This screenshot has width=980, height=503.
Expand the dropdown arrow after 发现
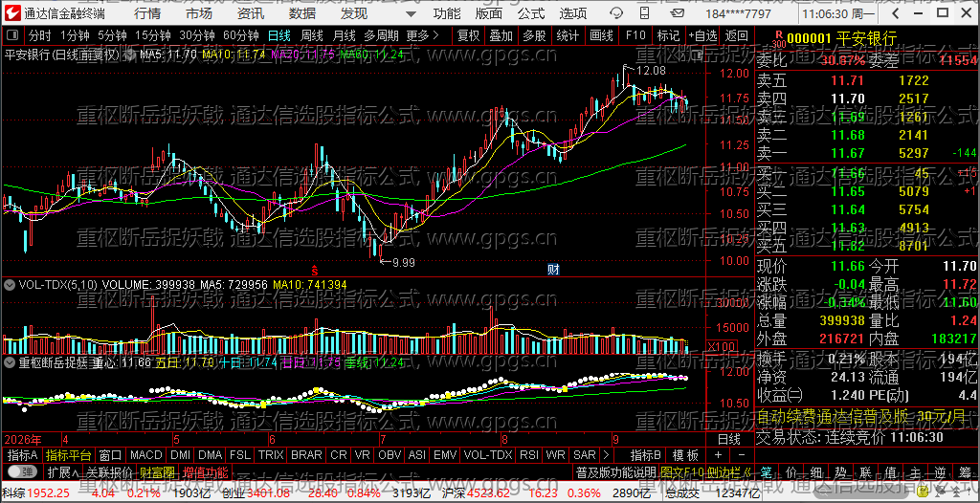pos(410,13)
